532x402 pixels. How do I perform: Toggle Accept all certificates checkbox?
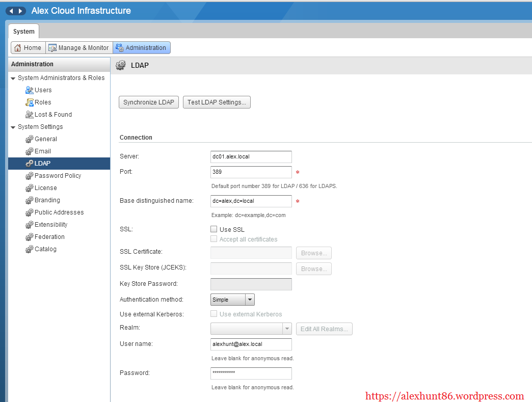(x=214, y=239)
